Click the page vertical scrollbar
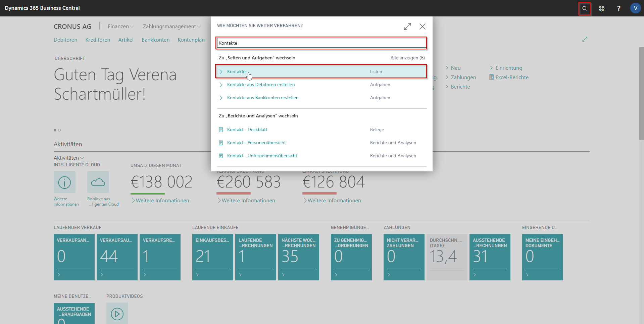Viewport: 644px width, 324px height. click(641, 93)
